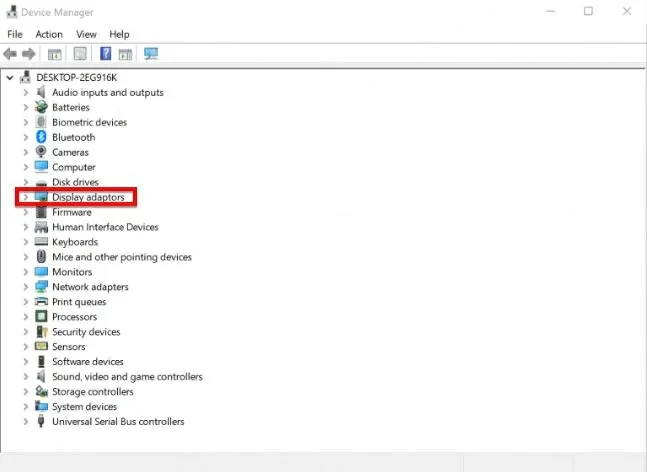Select the 'Human Interface Devices' label
Viewport: 647px width, 472px height.
(105, 227)
